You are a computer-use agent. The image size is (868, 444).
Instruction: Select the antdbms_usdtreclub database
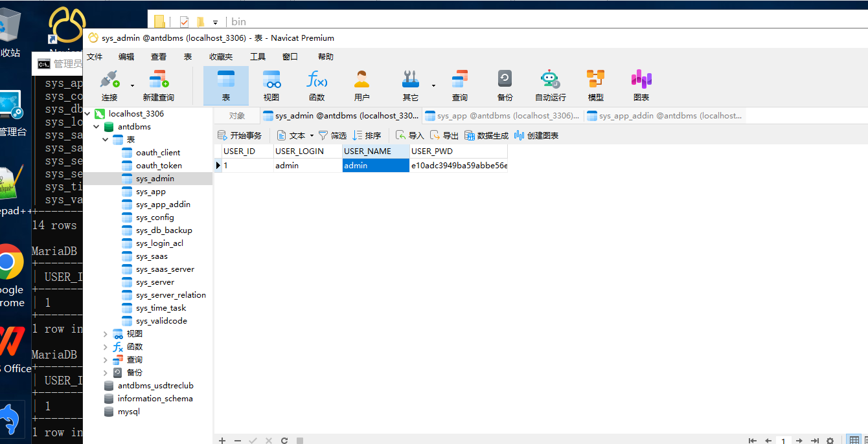pyautogui.click(x=155, y=386)
